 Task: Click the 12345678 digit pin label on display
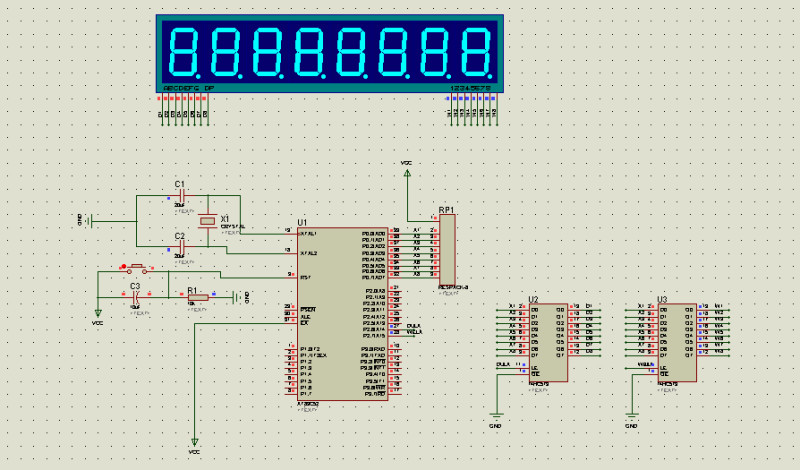tap(470, 89)
